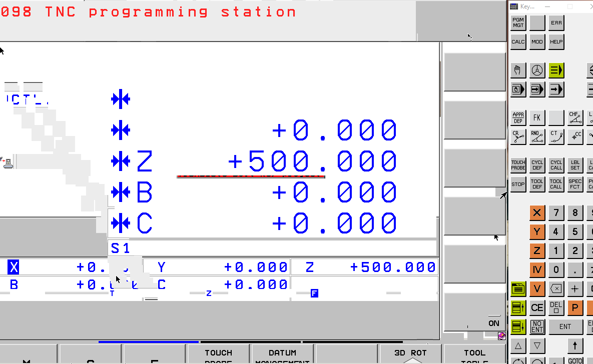
Task: Open the CALC calculator key
Action: 518,42
